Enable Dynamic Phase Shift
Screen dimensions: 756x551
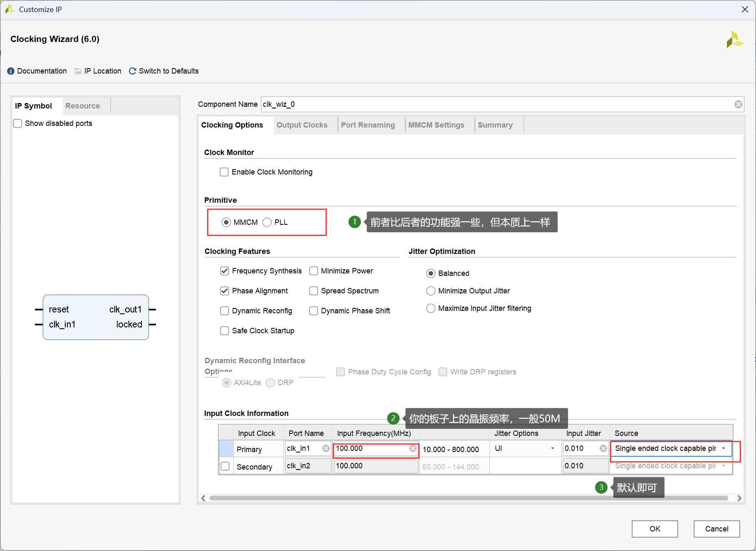point(314,311)
